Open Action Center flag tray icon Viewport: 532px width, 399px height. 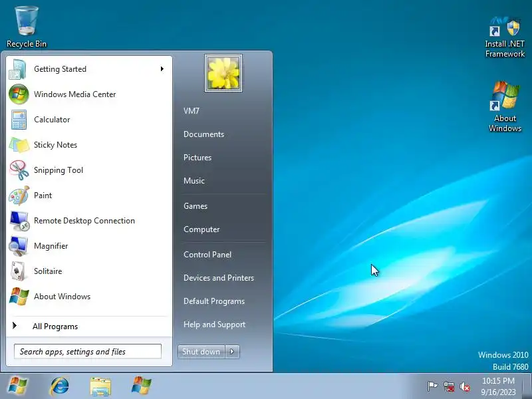[x=432, y=386]
